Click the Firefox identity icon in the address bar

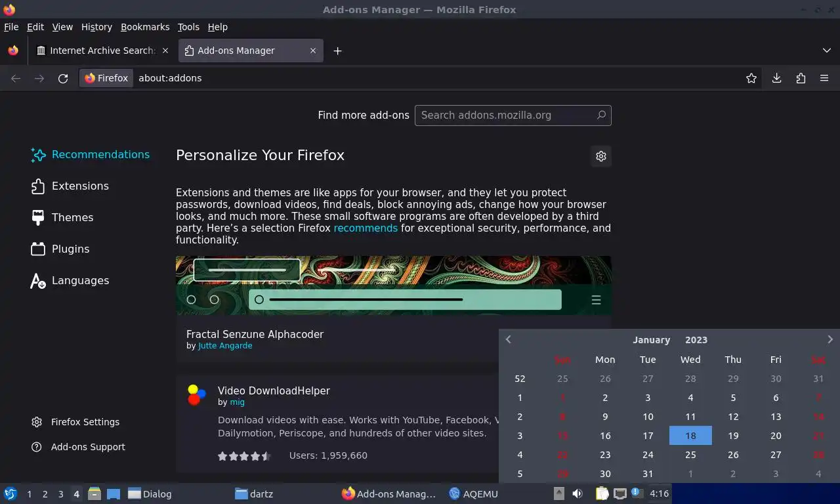click(x=106, y=78)
